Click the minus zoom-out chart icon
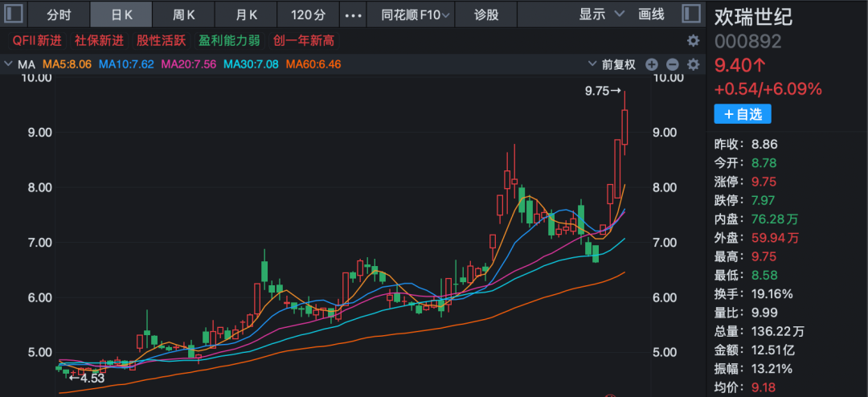The image size is (868, 397). [673, 64]
